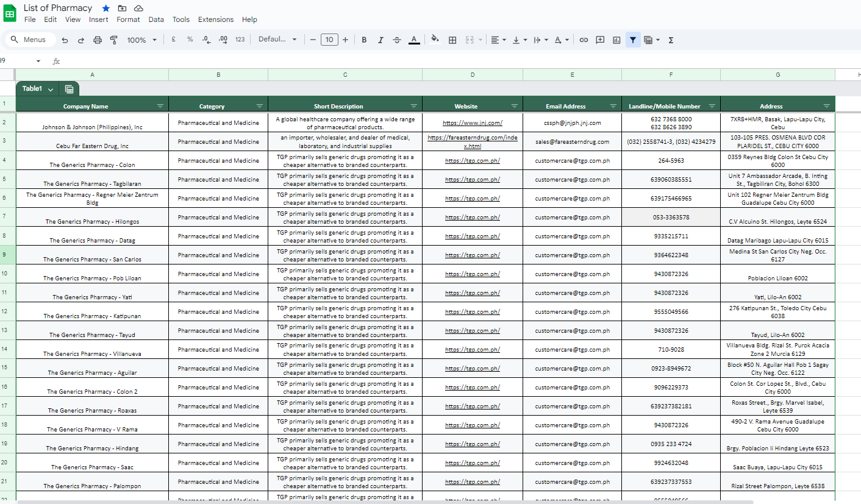
Task: Expand the Name box dropdown arrow
Action: point(38,61)
